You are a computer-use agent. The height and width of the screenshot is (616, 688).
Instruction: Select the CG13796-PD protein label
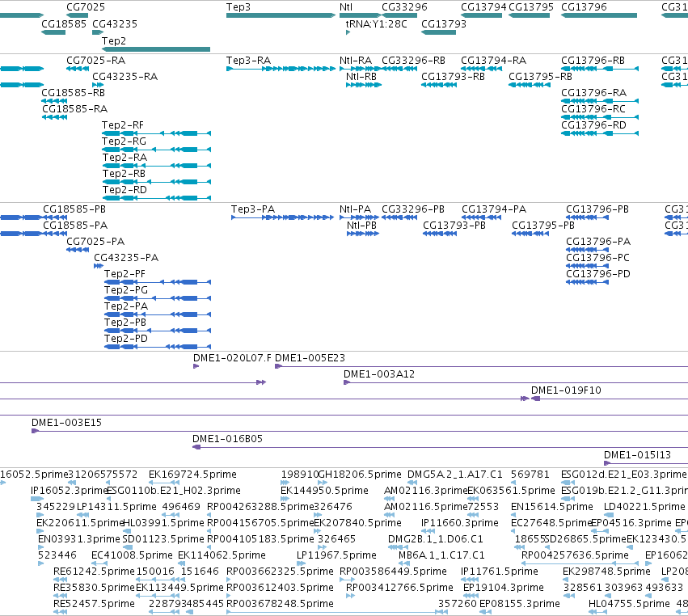[598, 274]
